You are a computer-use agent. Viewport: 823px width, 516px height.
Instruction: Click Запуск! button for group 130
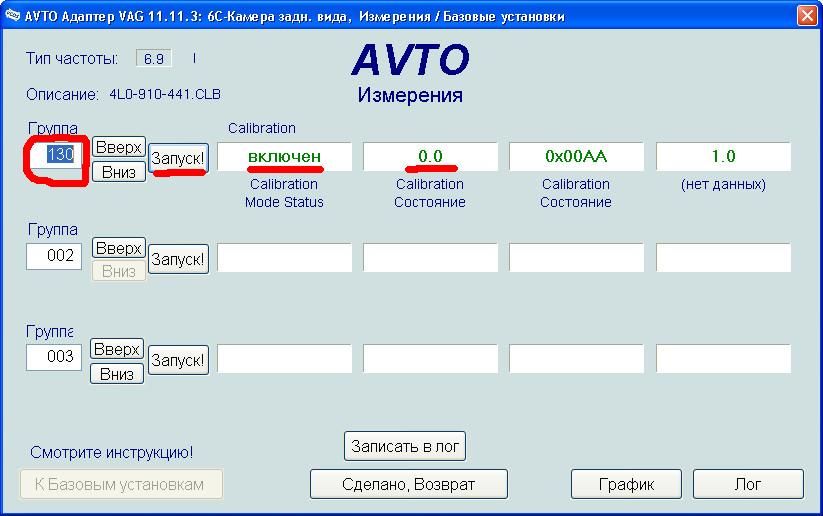[x=179, y=158]
